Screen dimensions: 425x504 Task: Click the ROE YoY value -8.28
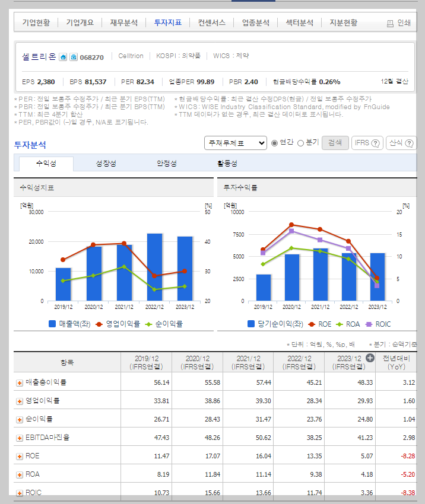tap(408, 456)
